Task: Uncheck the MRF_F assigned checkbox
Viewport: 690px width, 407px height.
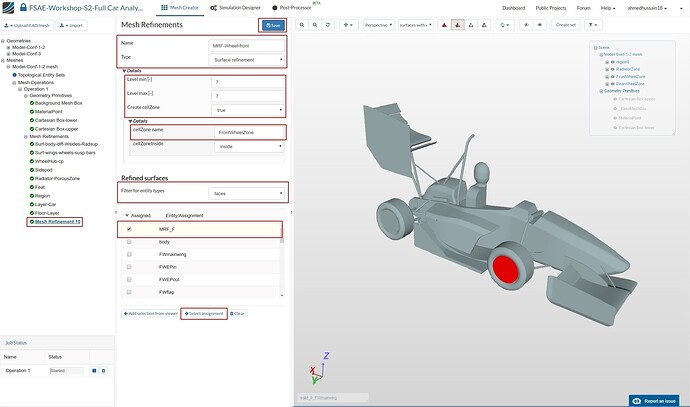Action: coord(129,229)
